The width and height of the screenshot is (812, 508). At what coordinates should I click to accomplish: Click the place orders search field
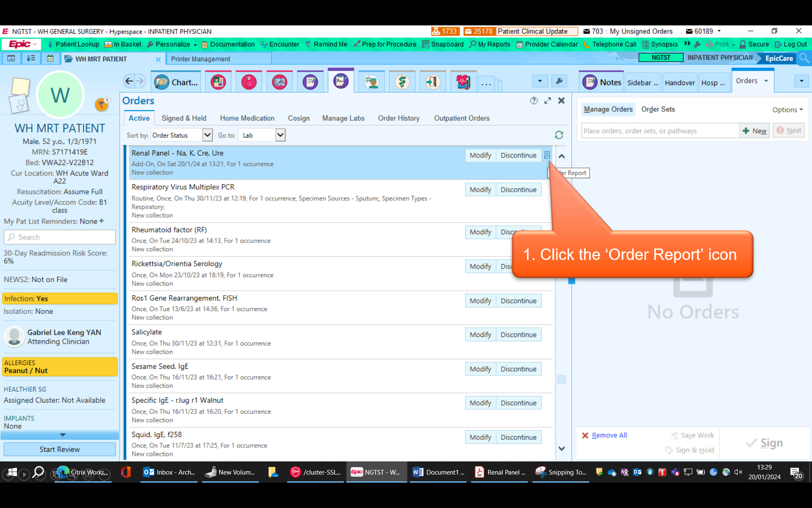coord(659,131)
